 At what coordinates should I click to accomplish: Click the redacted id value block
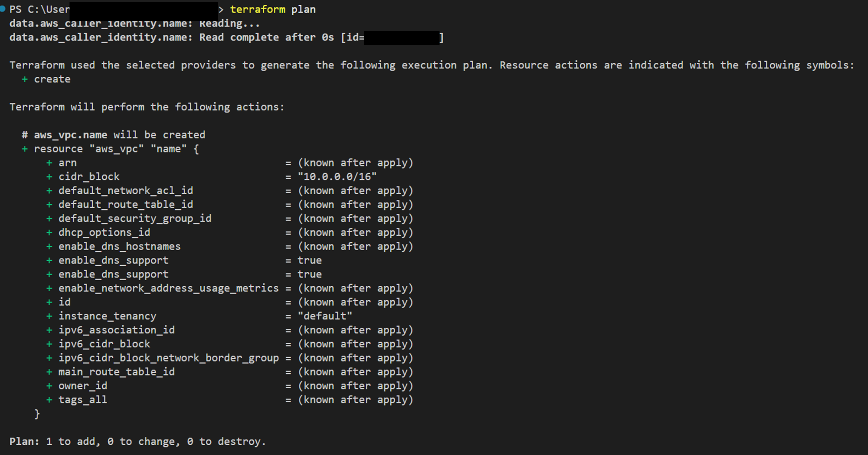click(x=401, y=38)
